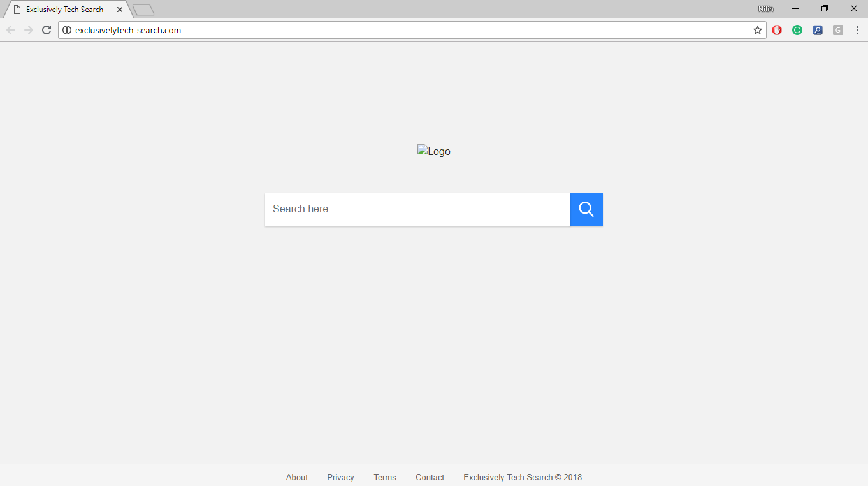Click the blue search button with magnifier
The height and width of the screenshot is (486, 868).
(586, 209)
